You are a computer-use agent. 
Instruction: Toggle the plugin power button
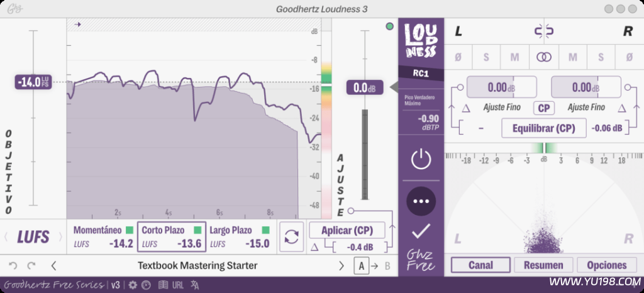[x=421, y=159]
